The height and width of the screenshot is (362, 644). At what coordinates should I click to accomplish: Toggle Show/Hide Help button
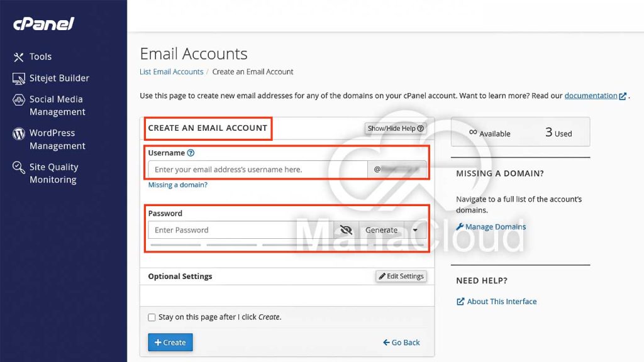tap(396, 128)
